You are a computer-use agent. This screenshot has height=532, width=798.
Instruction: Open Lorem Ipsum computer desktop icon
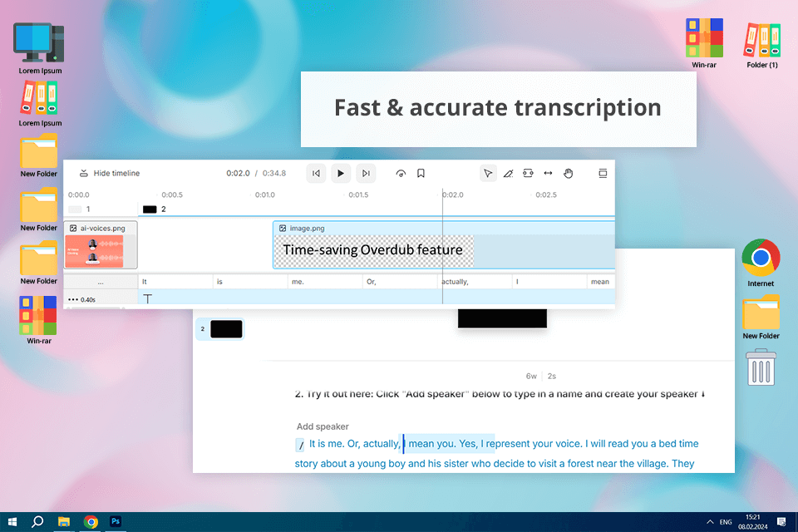tap(40, 48)
